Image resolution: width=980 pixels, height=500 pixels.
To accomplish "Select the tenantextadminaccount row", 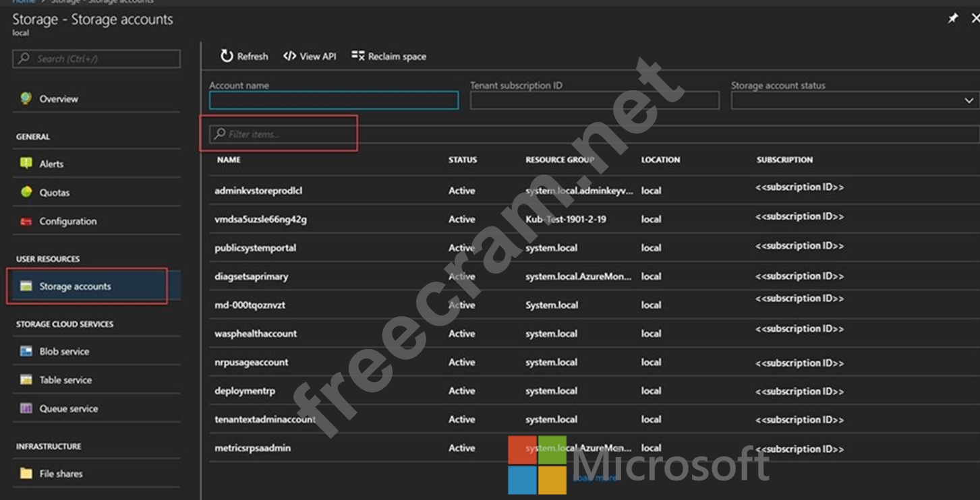I will click(x=594, y=419).
